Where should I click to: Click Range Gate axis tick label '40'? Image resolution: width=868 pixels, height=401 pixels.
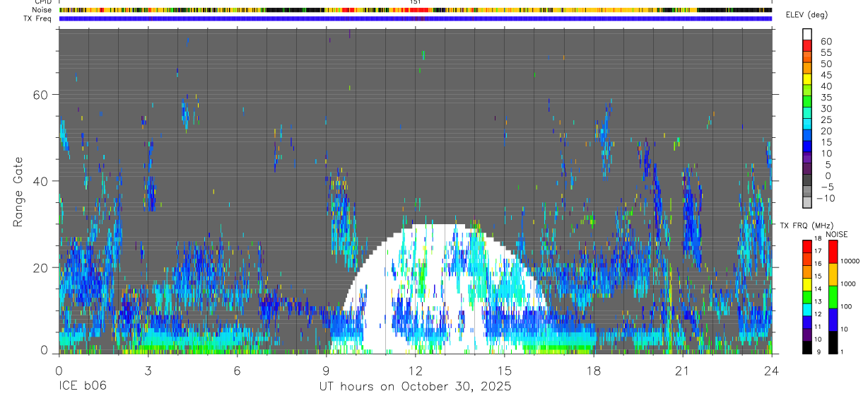pos(42,181)
